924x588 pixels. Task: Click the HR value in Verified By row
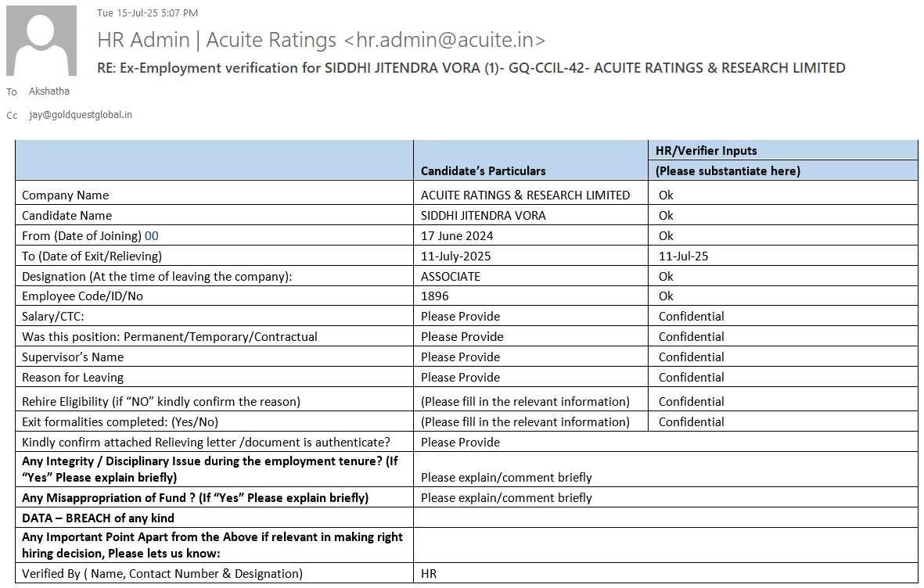tap(429, 574)
